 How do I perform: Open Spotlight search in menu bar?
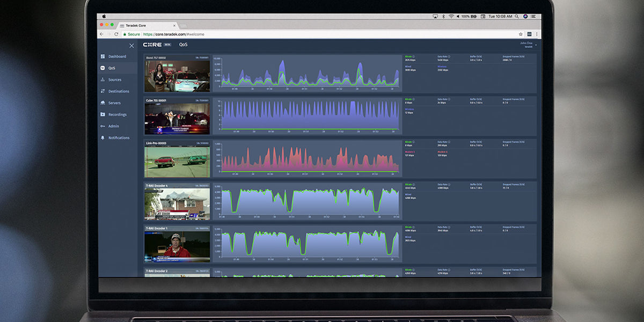click(518, 17)
